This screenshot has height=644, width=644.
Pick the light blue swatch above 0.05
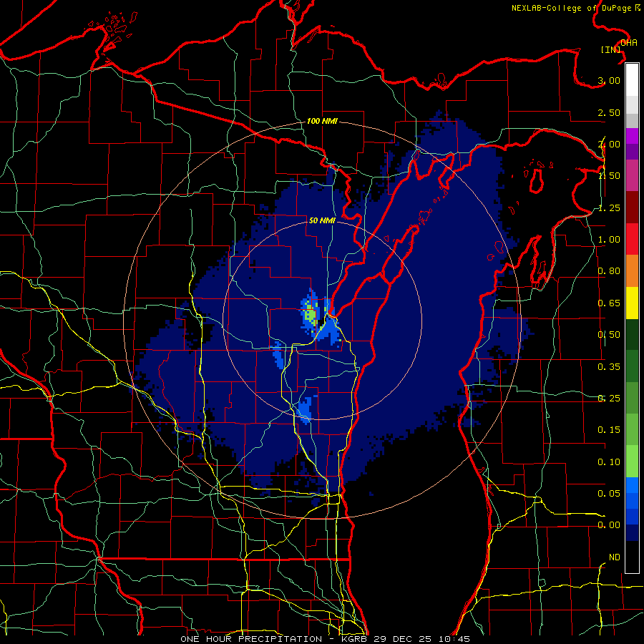pyautogui.click(x=632, y=485)
